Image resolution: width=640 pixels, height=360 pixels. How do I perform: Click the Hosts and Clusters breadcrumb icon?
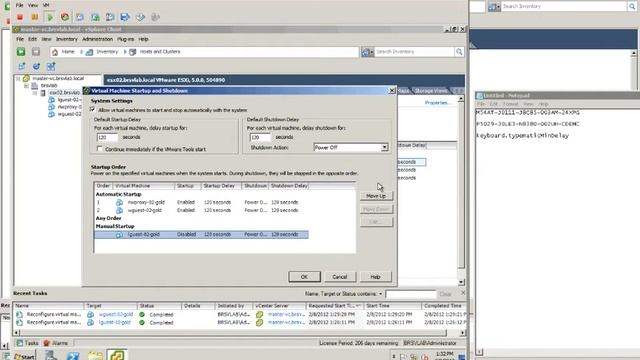(x=133, y=52)
